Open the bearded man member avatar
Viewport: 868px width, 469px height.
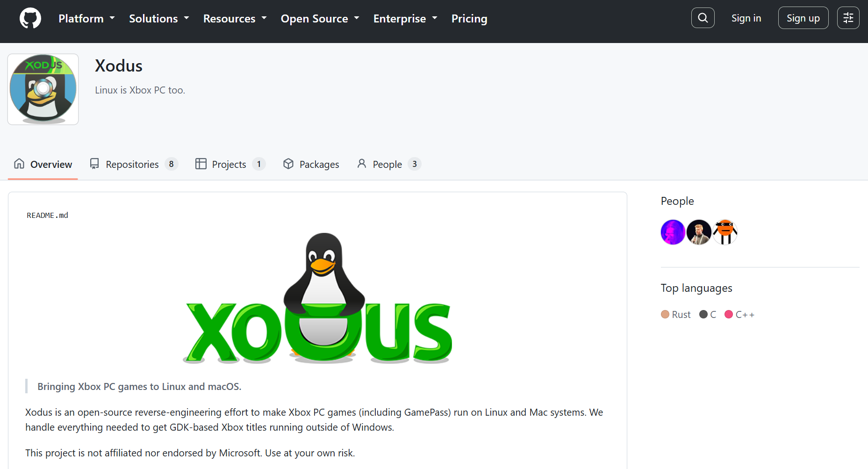(699, 232)
